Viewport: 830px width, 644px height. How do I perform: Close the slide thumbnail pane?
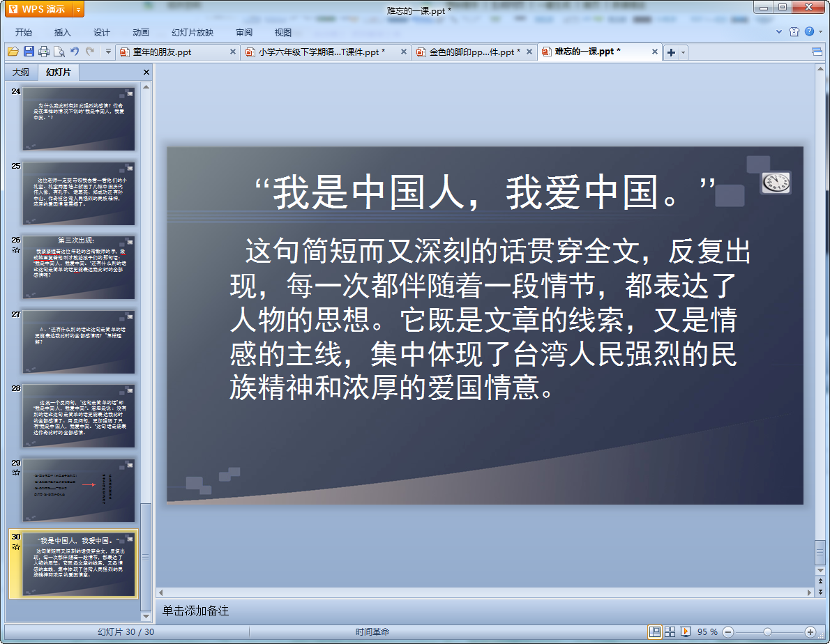(146, 72)
